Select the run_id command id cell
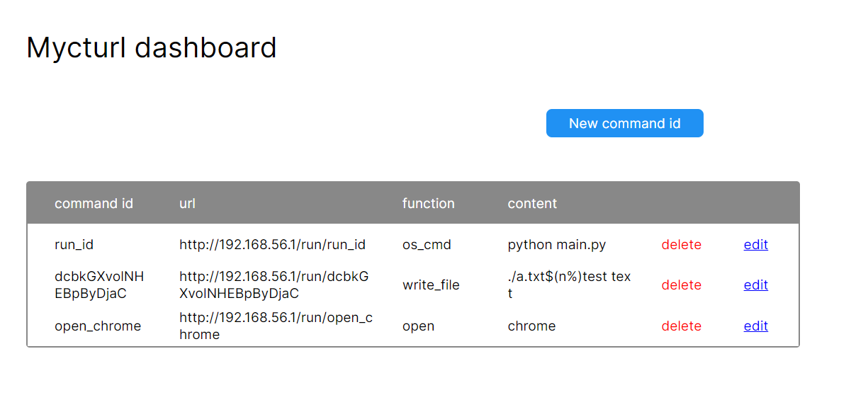Screen dimensions: 868x407 coord(74,245)
